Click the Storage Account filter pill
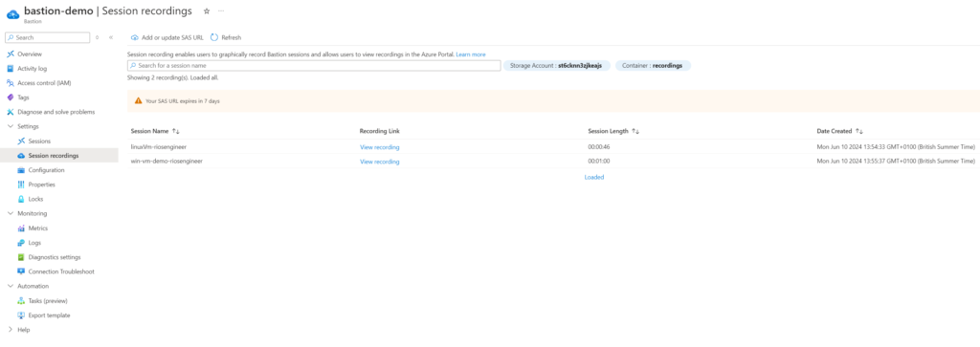980x347 pixels. tap(556, 66)
